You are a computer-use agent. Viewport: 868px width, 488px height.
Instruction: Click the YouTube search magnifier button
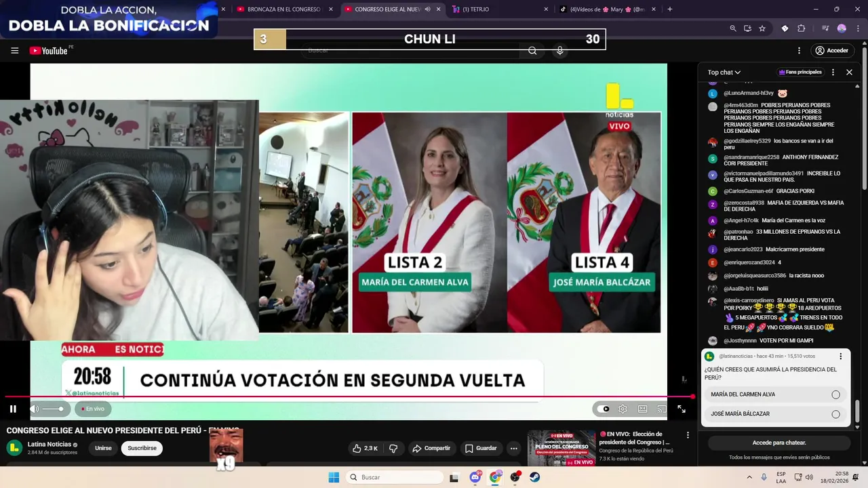[x=532, y=51]
